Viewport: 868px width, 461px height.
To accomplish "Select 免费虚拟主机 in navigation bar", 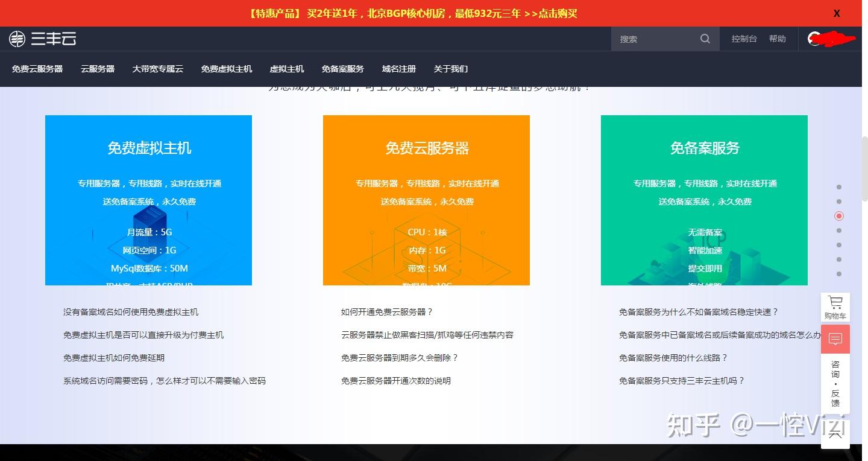I will click(227, 69).
